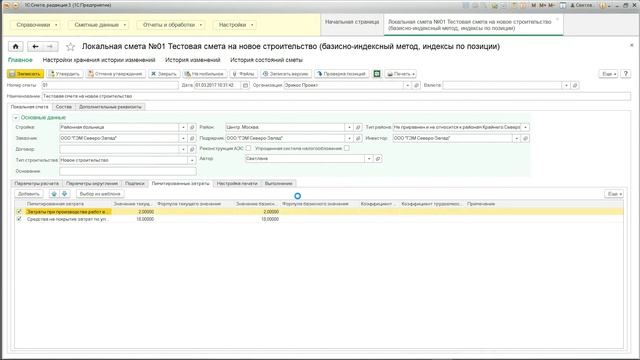
Task: Expand the Организация dropdown arrow
Action: tap(407, 85)
